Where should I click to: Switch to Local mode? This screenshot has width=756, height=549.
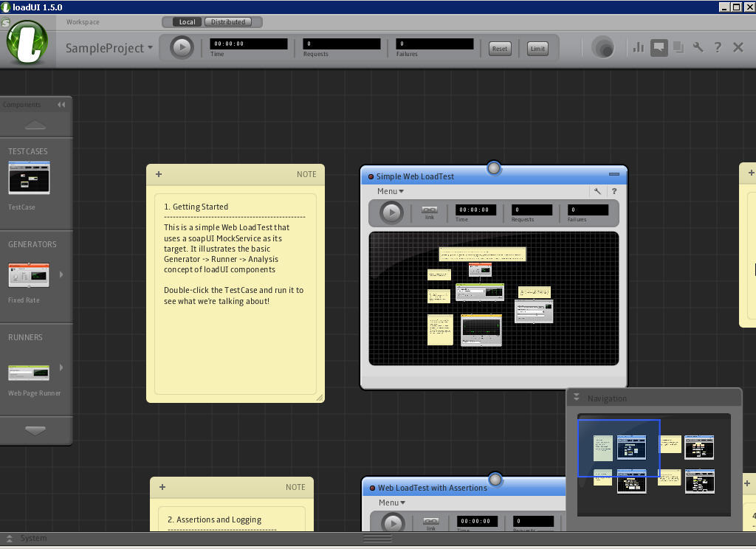(x=187, y=22)
